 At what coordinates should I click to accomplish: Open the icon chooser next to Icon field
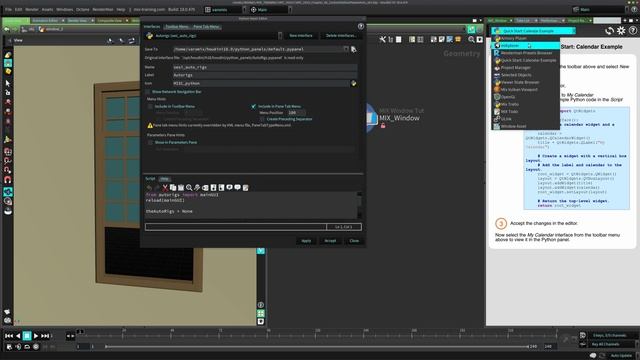click(x=353, y=83)
